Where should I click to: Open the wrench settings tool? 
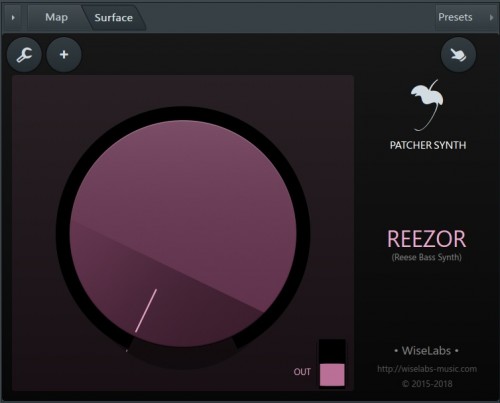point(24,55)
